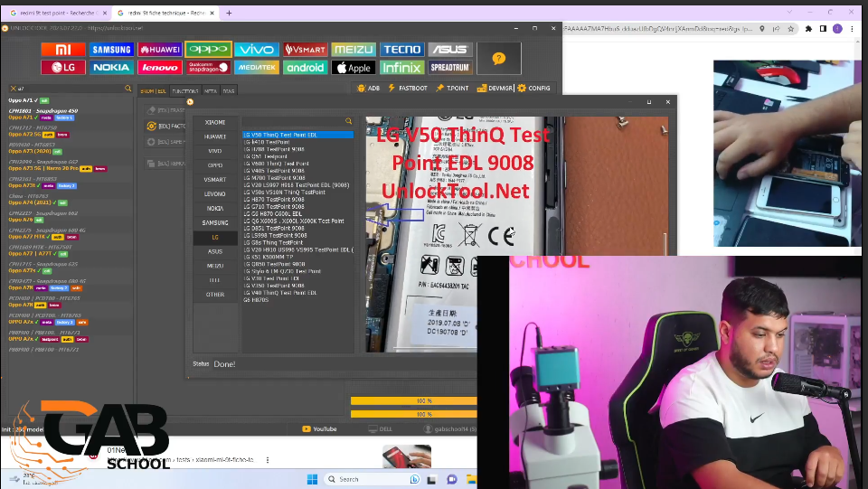Select LG V50s V510N ThinQ TestPoint
Viewport: 868px width, 489px height.
coord(297,192)
